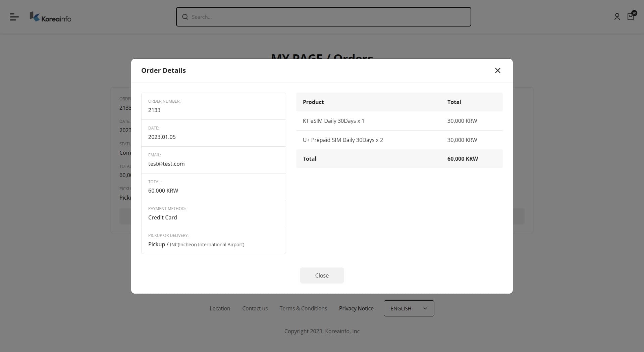644x352 pixels.
Task: Select the Credit Card payment method text
Action: tap(163, 217)
